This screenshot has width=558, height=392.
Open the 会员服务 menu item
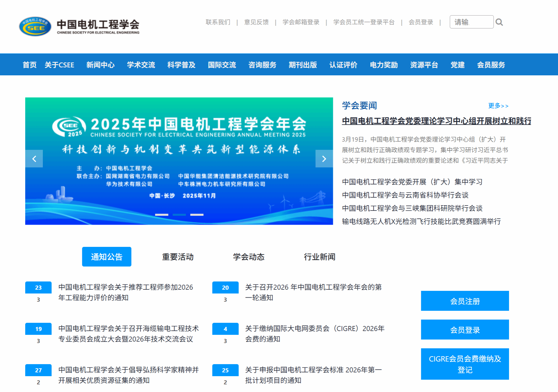point(491,65)
